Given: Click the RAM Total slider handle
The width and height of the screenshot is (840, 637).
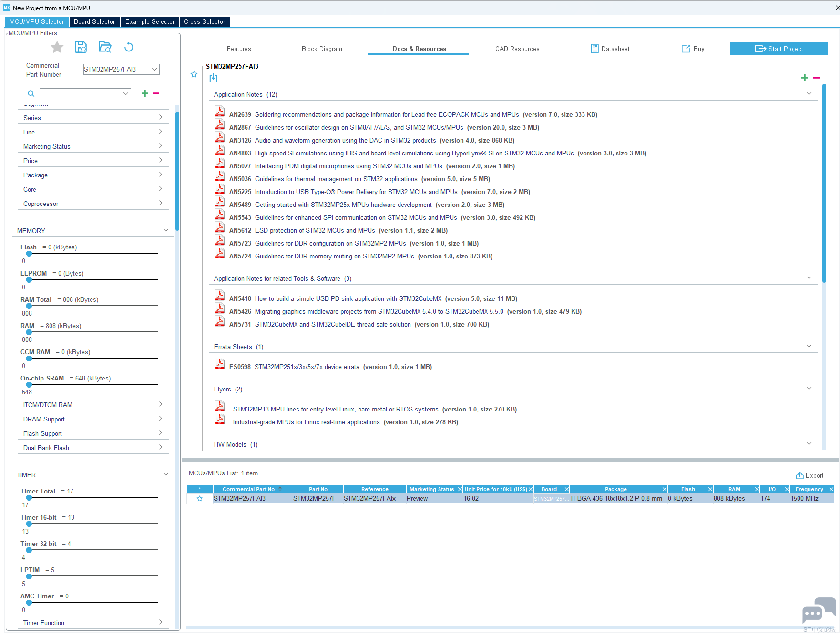Looking at the screenshot, I should (29, 306).
